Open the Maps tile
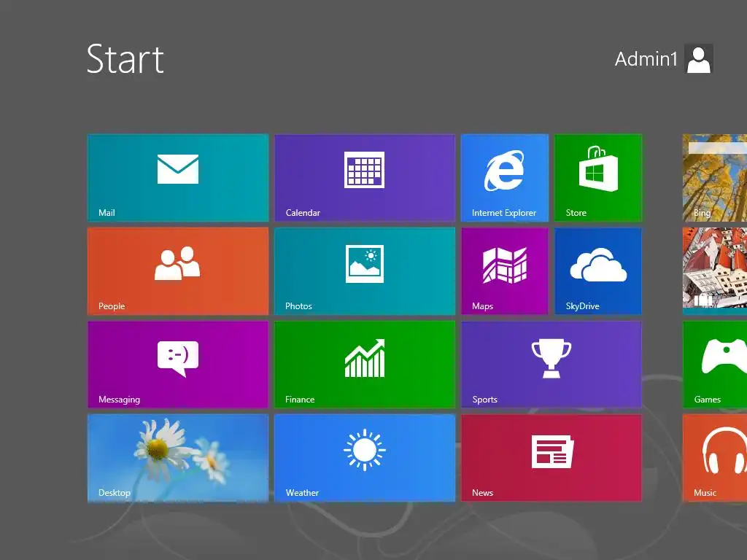Viewport: 747px width, 560px height. [505, 271]
